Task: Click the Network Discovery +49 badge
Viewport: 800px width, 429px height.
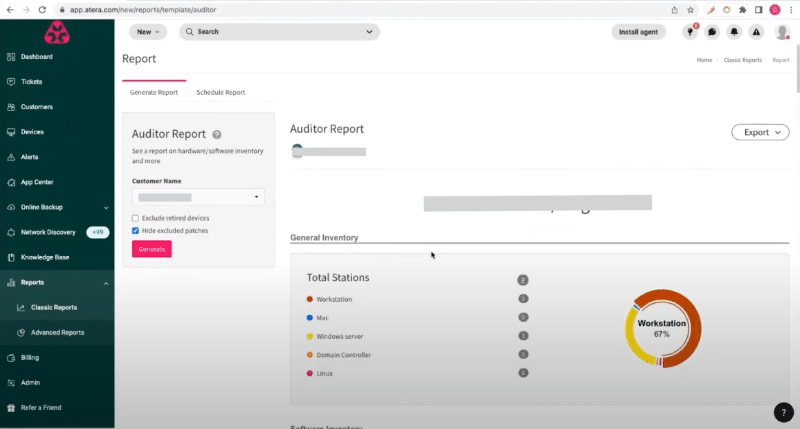Action: [97, 233]
